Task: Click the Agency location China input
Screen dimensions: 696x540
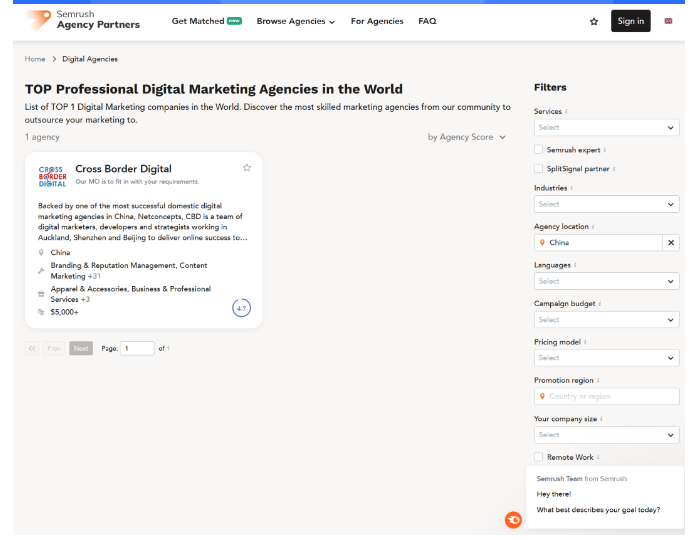Action: click(598, 243)
